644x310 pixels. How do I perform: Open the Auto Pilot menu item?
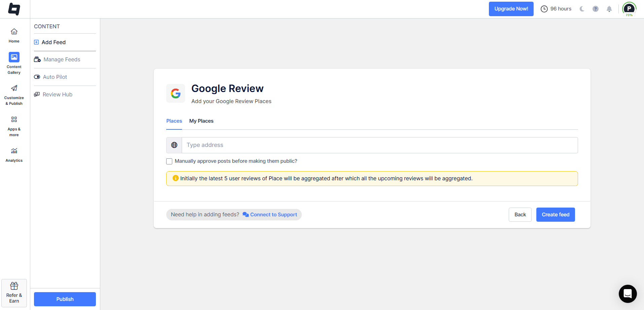pyautogui.click(x=55, y=77)
